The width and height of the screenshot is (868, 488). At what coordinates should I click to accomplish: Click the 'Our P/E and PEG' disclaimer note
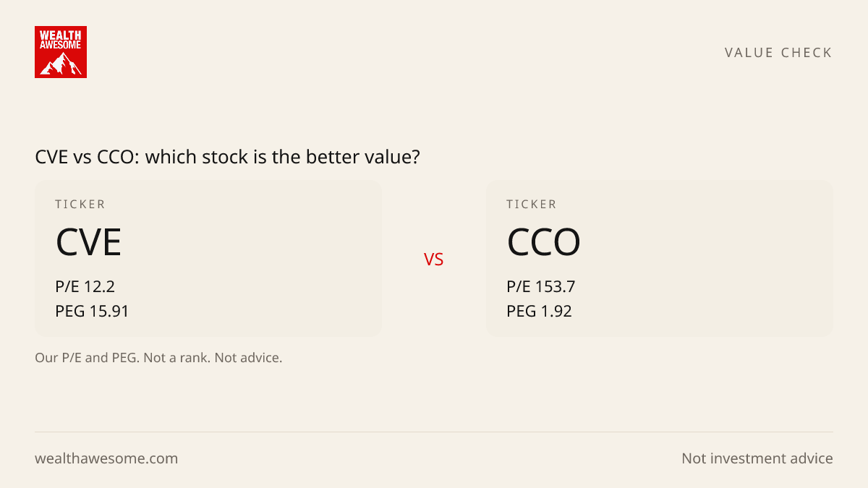coord(158,358)
